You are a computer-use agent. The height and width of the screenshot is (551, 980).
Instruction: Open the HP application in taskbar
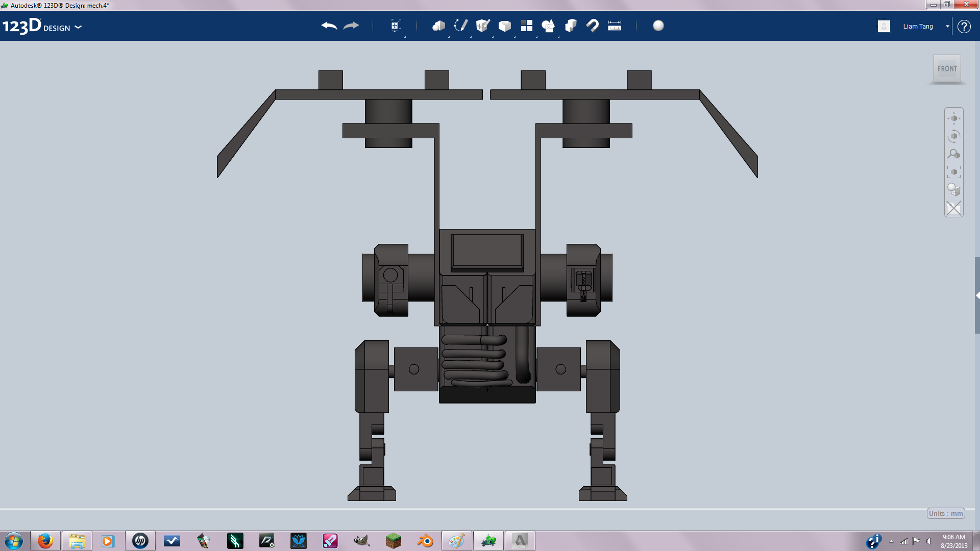click(x=140, y=541)
